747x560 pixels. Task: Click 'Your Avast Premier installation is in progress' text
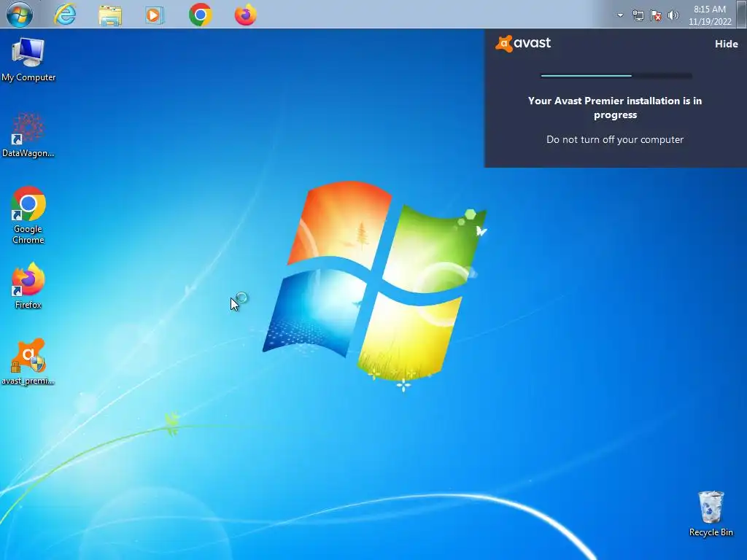[x=615, y=108]
